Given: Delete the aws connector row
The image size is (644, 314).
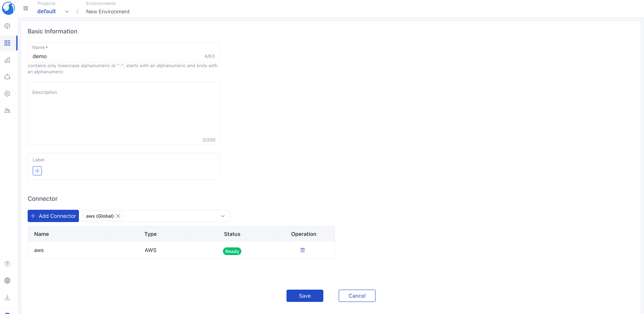Looking at the screenshot, I should 302,250.
